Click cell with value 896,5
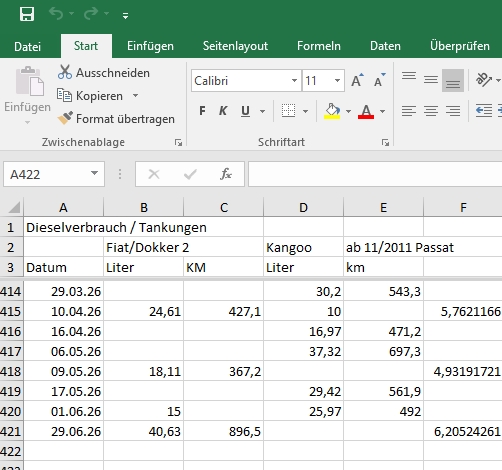502x470 pixels. click(223, 431)
